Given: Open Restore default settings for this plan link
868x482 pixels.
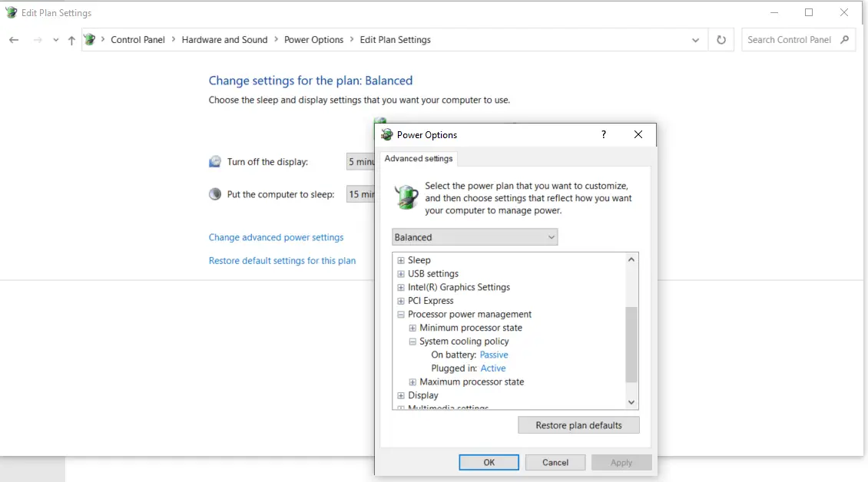Looking at the screenshot, I should pos(283,261).
